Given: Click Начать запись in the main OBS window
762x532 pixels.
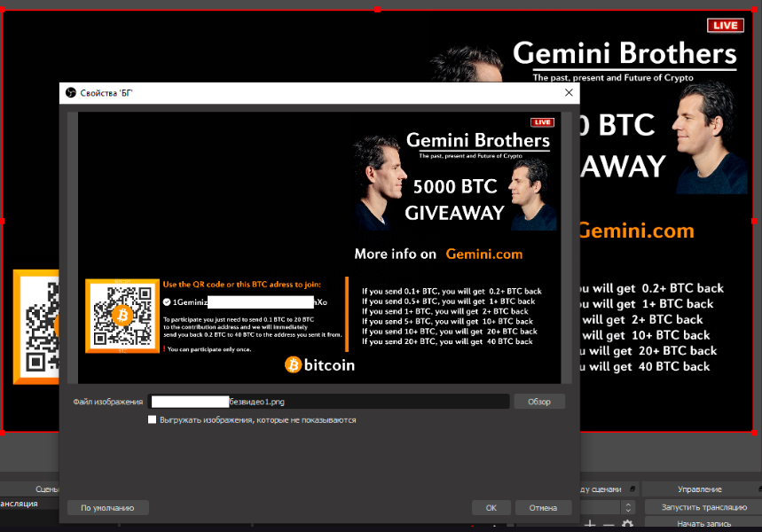Looking at the screenshot, I should coord(703,524).
